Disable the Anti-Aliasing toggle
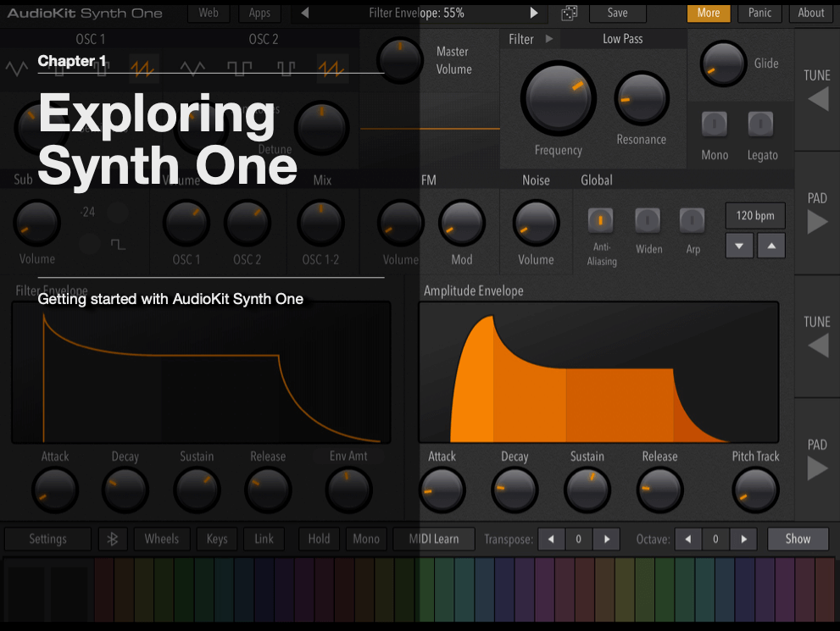This screenshot has width=840, height=631. pos(600,220)
